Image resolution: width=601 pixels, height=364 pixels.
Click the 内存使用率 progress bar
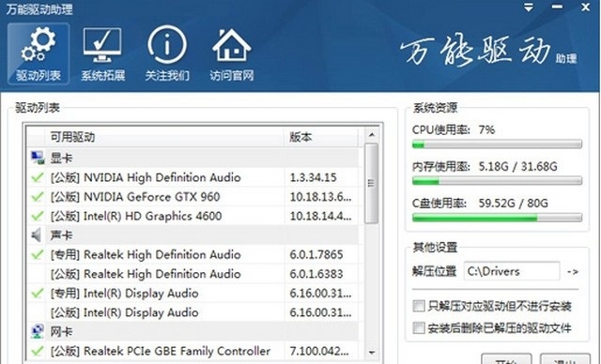[497, 181]
